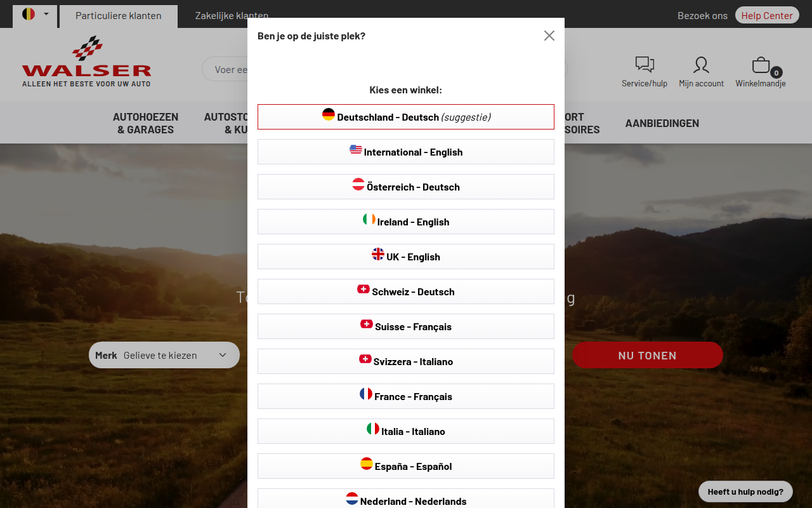Pick Österreich - Deutsch shop
The height and width of the screenshot is (508, 812).
[x=406, y=187]
